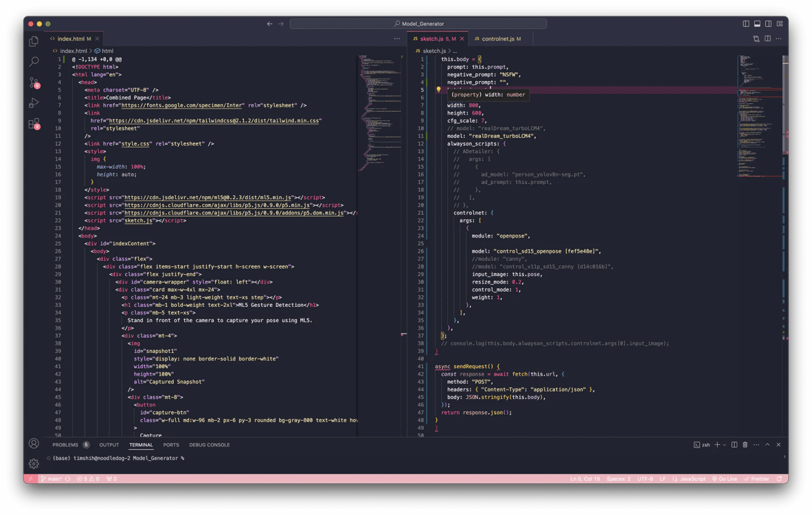Click the lightbulb quick fix icon

tap(438, 89)
